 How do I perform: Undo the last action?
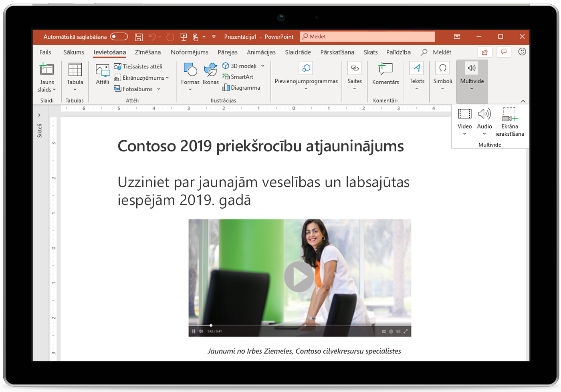152,37
